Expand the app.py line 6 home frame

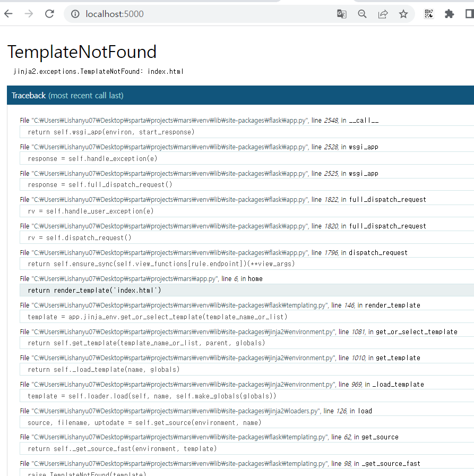[141, 279]
